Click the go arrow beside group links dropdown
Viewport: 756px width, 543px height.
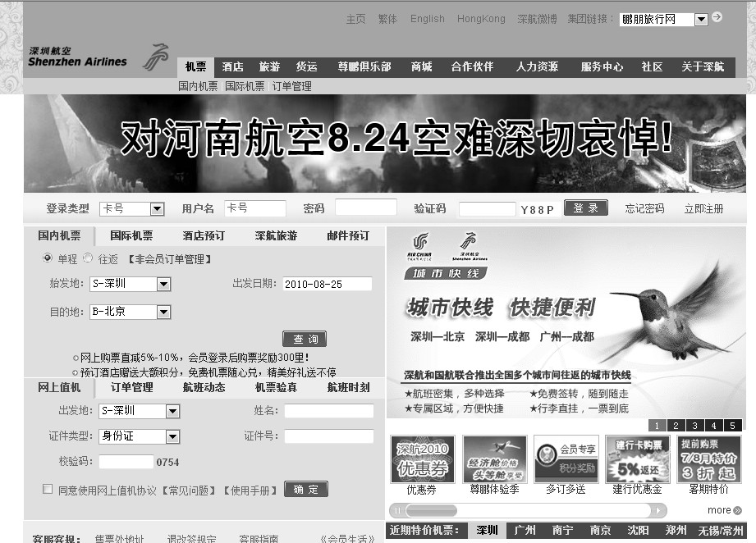[x=717, y=17]
